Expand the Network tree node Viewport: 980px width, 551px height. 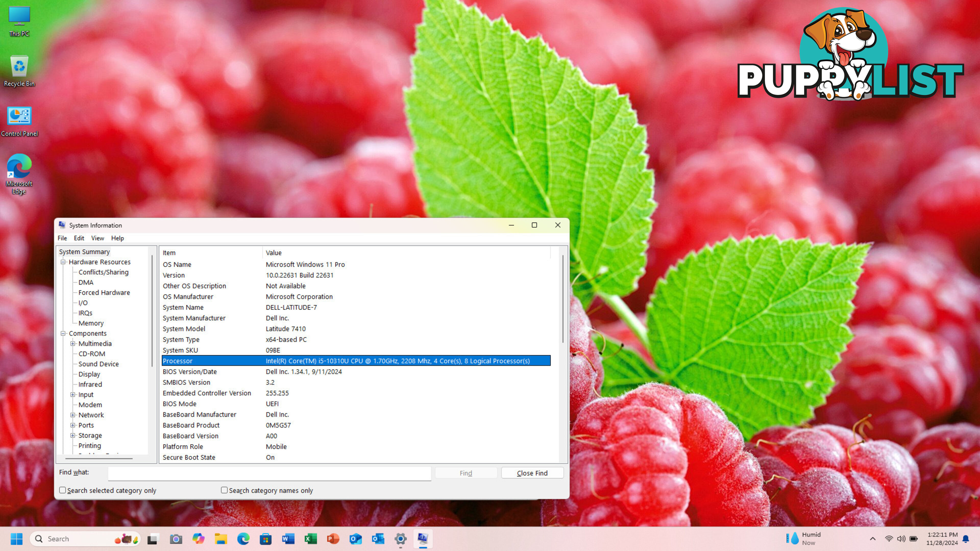(73, 415)
